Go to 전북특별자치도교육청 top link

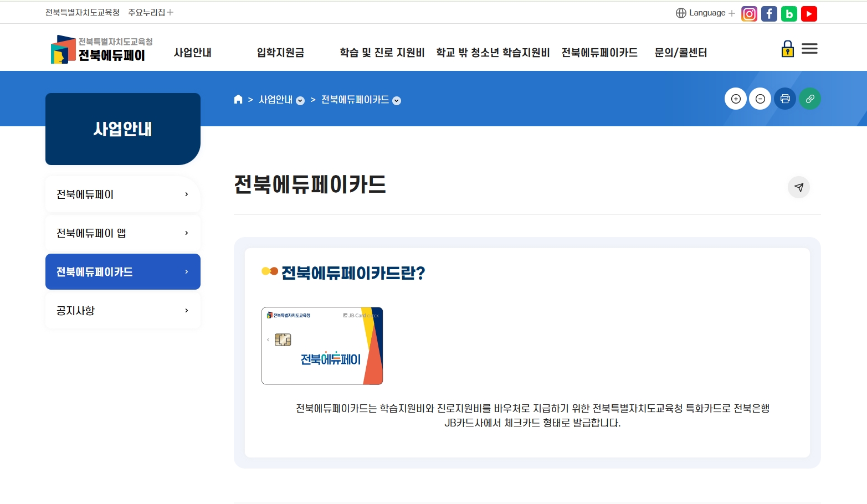[x=83, y=12]
